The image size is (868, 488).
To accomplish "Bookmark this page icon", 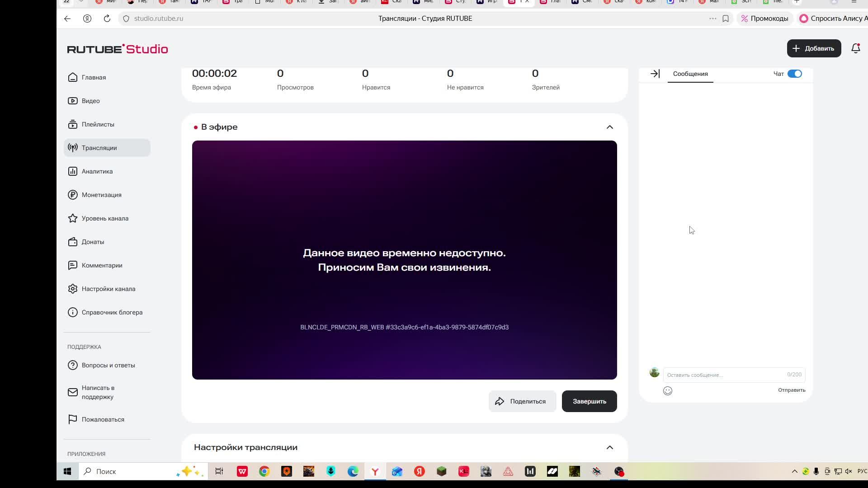I will 726,19.
